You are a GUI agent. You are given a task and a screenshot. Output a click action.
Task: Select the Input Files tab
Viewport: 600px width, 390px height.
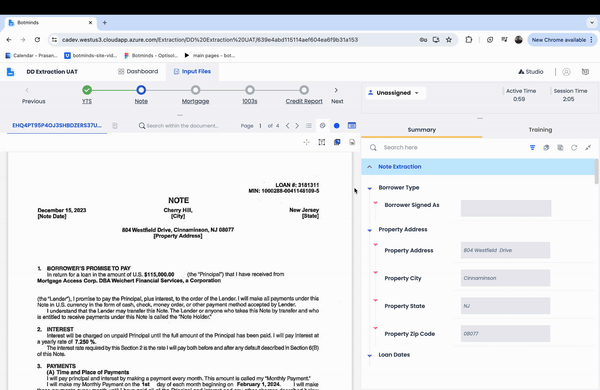[192, 72]
